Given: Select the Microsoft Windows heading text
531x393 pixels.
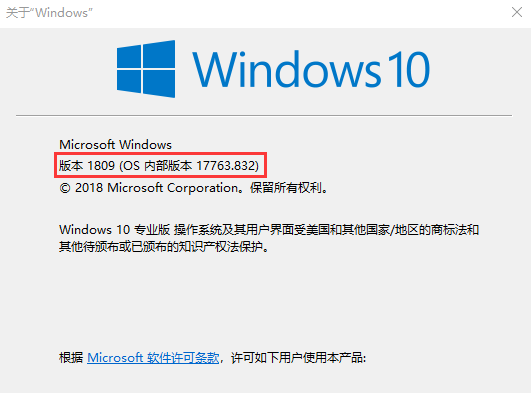Looking at the screenshot, I should (x=115, y=145).
